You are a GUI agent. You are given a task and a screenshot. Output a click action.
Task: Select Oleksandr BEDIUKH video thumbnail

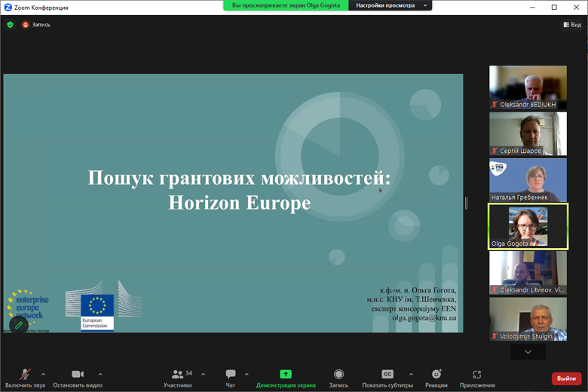pyautogui.click(x=528, y=87)
